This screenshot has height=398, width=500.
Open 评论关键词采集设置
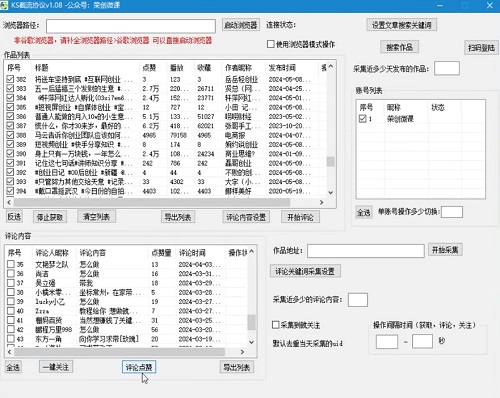[x=305, y=271]
